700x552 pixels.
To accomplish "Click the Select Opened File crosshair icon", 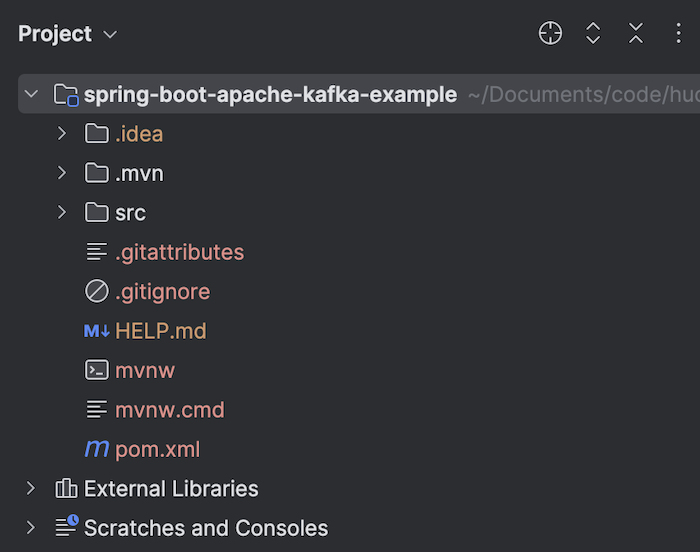I will click(x=550, y=33).
